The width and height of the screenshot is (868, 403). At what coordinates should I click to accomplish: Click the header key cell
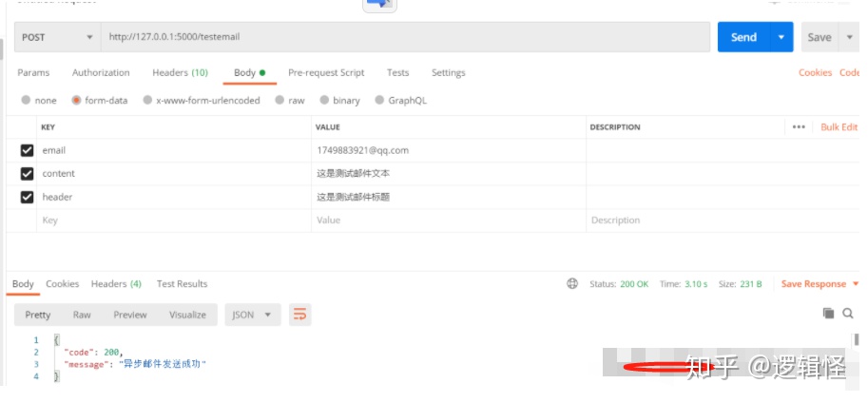tap(174, 197)
